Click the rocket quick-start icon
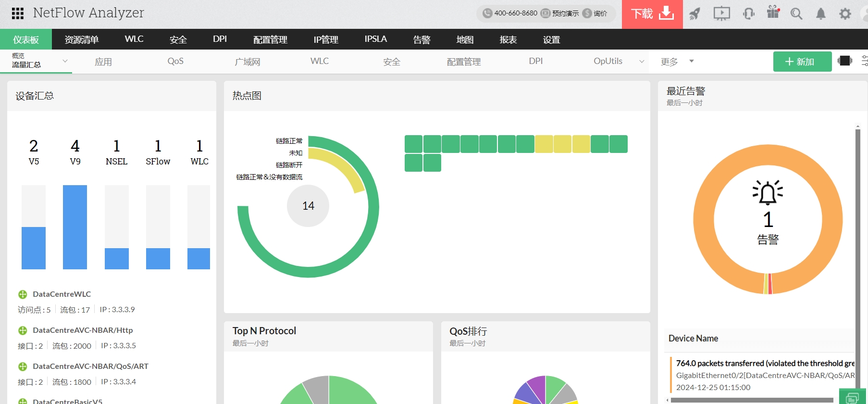This screenshot has width=868, height=404. point(694,14)
